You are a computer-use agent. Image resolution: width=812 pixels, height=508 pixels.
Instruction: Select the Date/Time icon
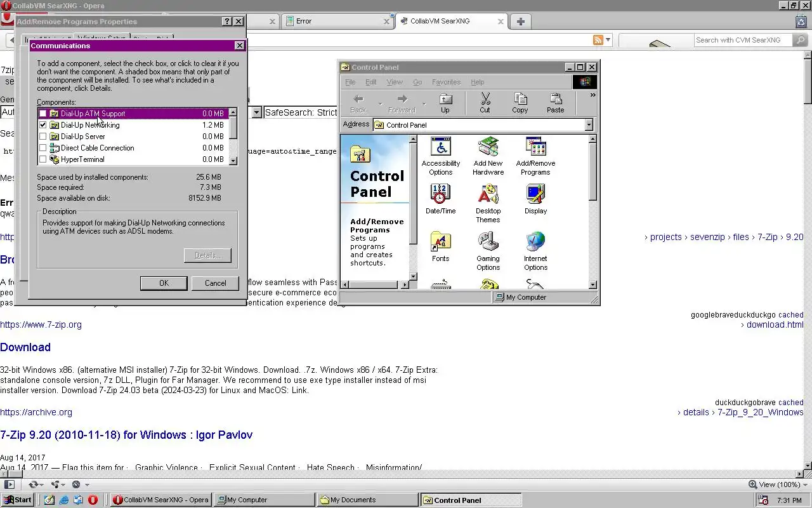pos(440,199)
